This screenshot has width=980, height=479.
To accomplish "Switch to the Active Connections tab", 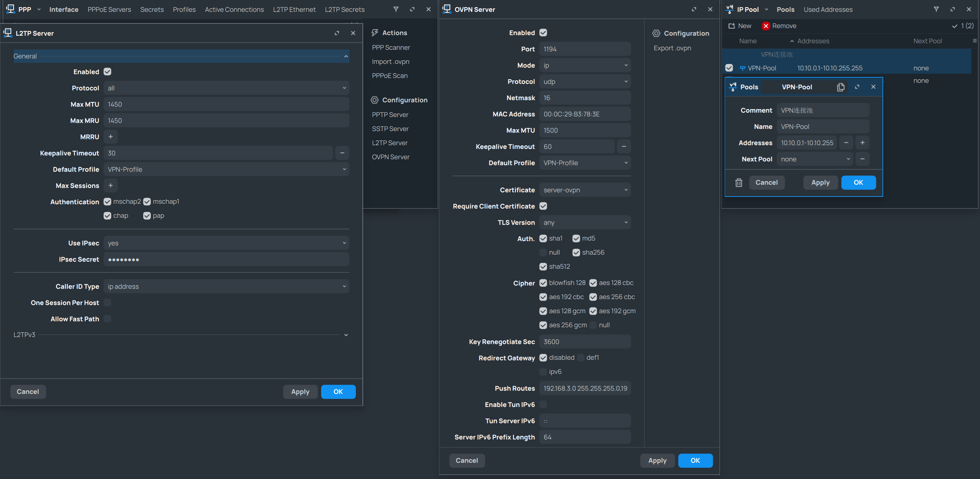I will 234,9.
